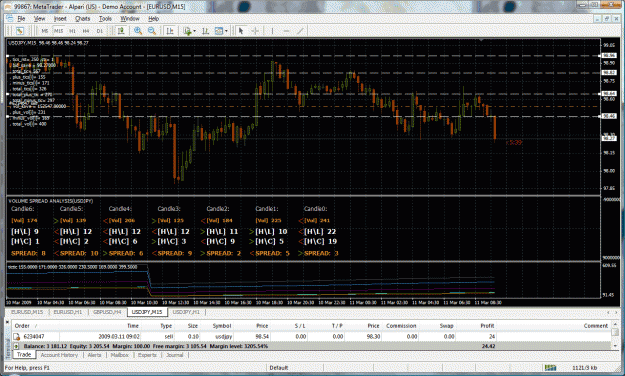The image size is (625, 376).
Task: Click the terminal scrollbar thumb
Action: (x=615, y=332)
